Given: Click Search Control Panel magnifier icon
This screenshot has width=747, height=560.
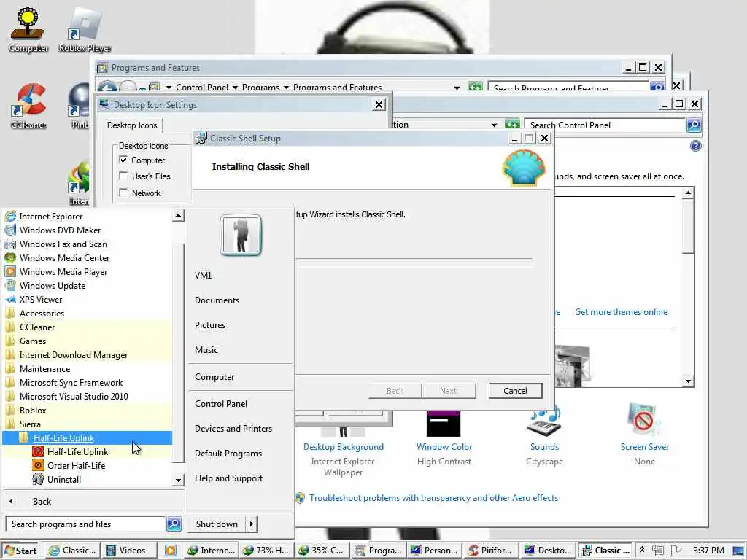Looking at the screenshot, I should [694, 125].
